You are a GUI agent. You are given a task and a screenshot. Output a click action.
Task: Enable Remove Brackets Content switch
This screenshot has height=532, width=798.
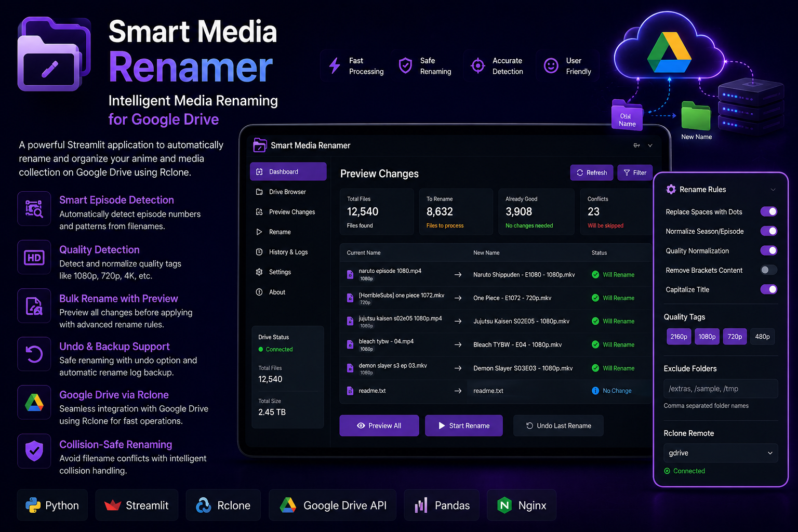769,270
